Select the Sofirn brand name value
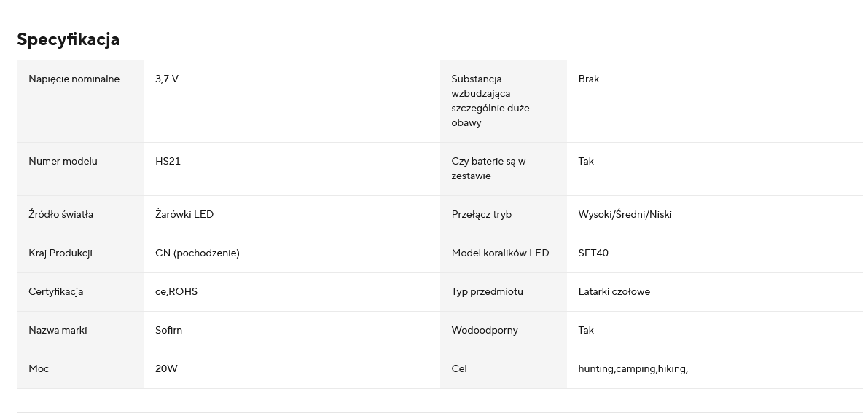Viewport: 868px width, 418px height. point(169,331)
